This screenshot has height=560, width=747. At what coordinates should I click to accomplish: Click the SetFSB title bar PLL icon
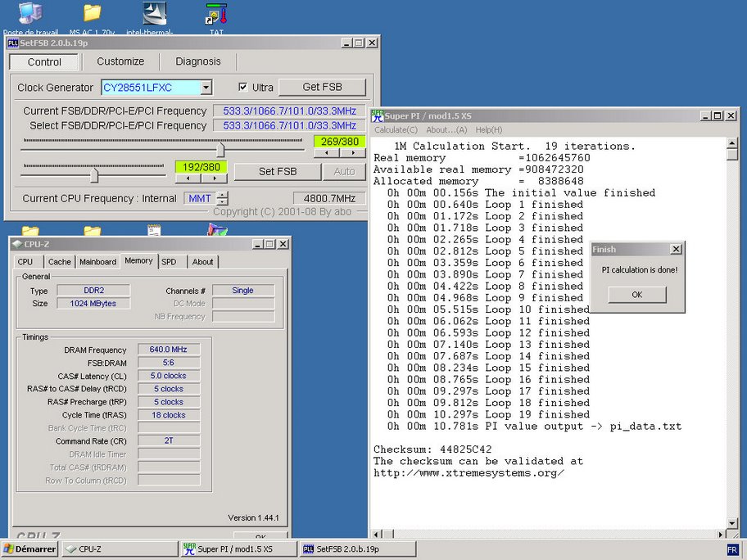click(13, 43)
